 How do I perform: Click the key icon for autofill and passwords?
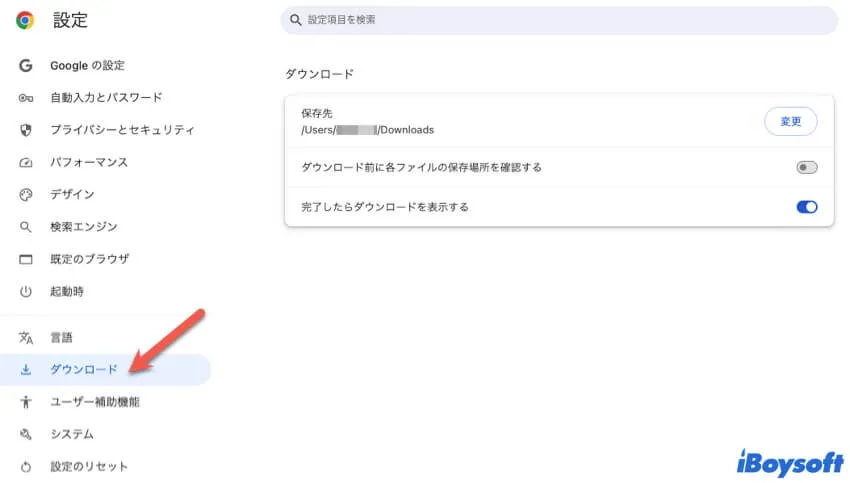(25, 98)
